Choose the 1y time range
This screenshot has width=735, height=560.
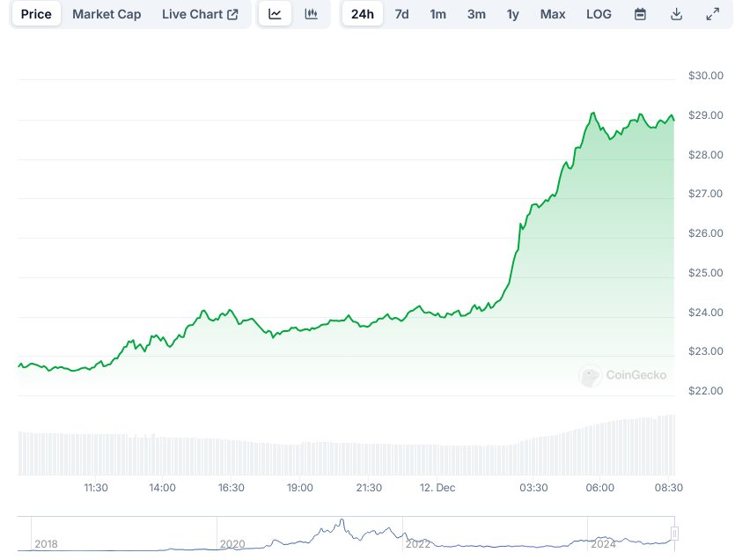[512, 14]
